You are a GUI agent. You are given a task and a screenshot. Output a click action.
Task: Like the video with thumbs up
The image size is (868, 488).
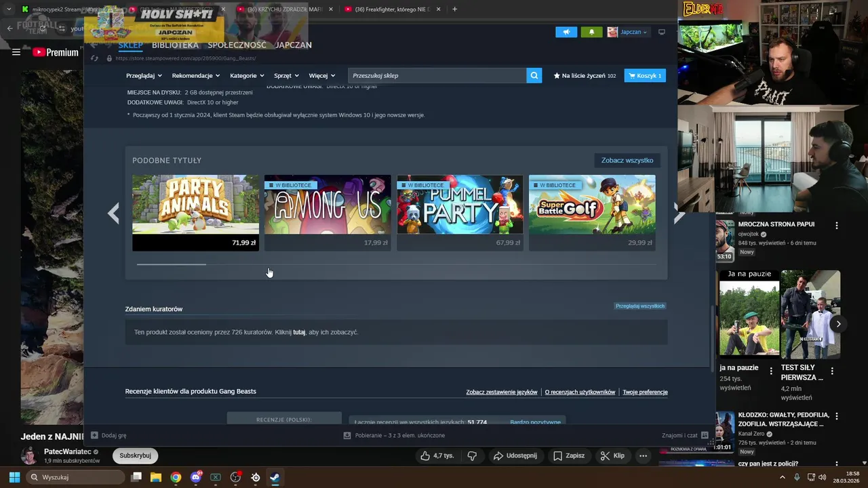click(437, 456)
